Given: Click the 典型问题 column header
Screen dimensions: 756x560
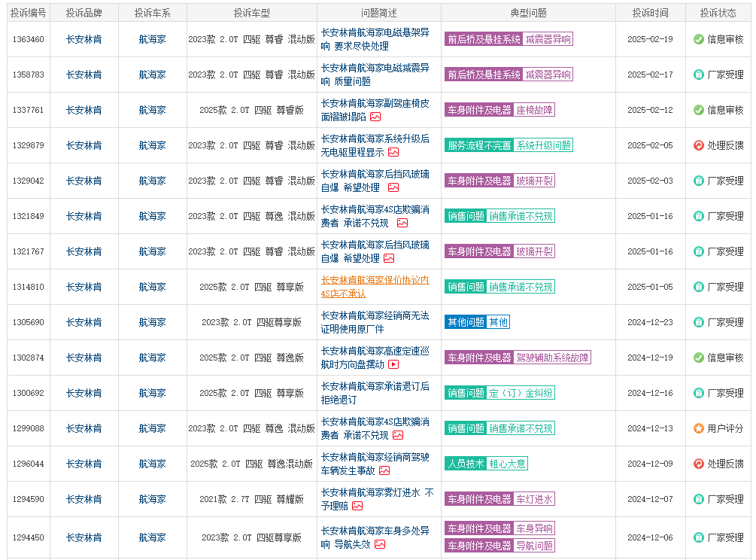Looking at the screenshot, I should (528, 13).
